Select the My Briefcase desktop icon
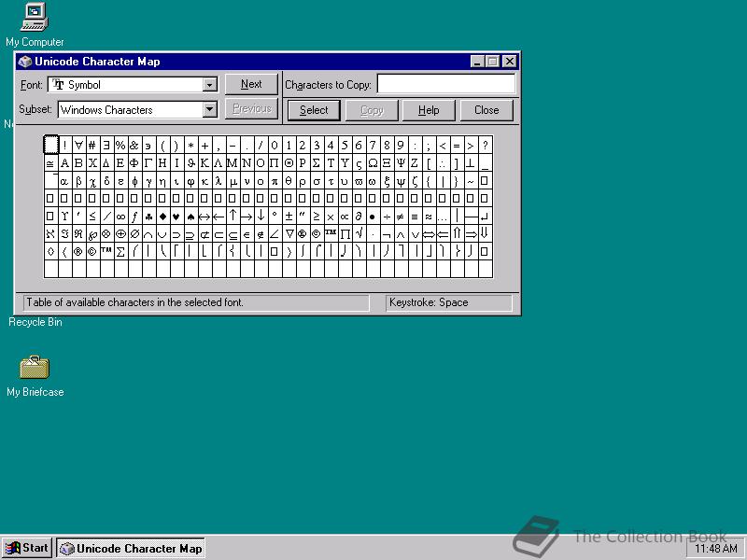 35,376
